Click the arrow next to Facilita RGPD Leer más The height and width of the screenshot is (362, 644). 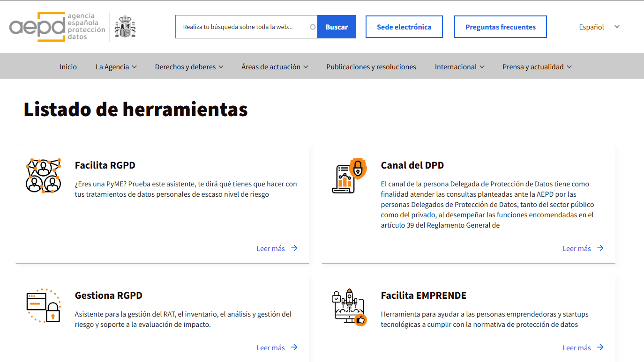(x=294, y=248)
